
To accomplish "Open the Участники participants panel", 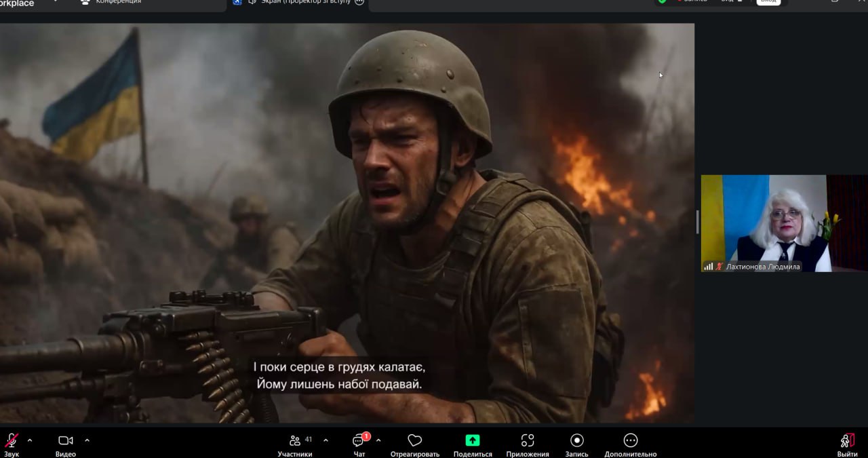I will click(295, 442).
